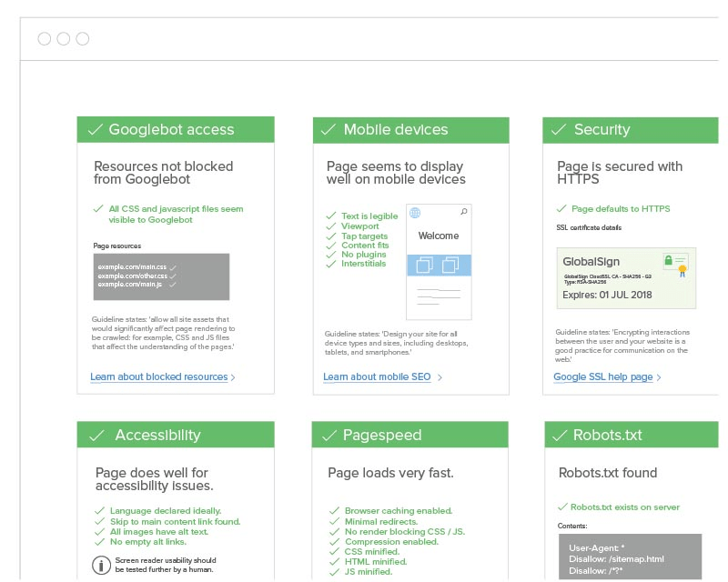
Task: Click the chevron next to Learn about mobile SEO
Action: click(x=440, y=376)
